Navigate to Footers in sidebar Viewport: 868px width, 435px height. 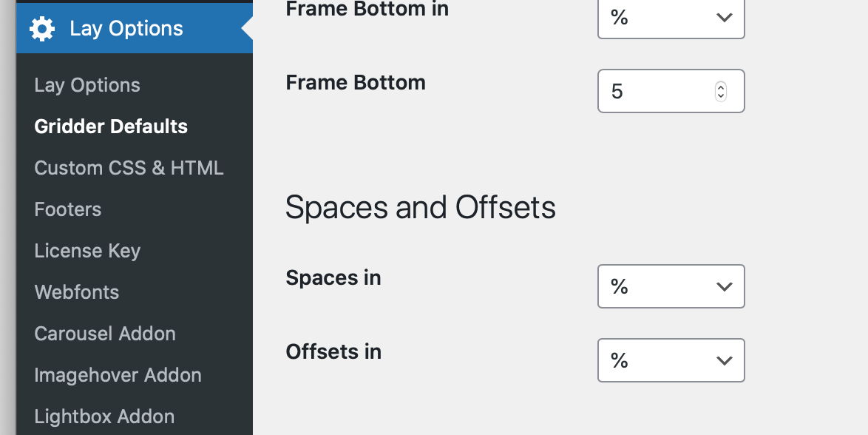pyautogui.click(x=68, y=209)
